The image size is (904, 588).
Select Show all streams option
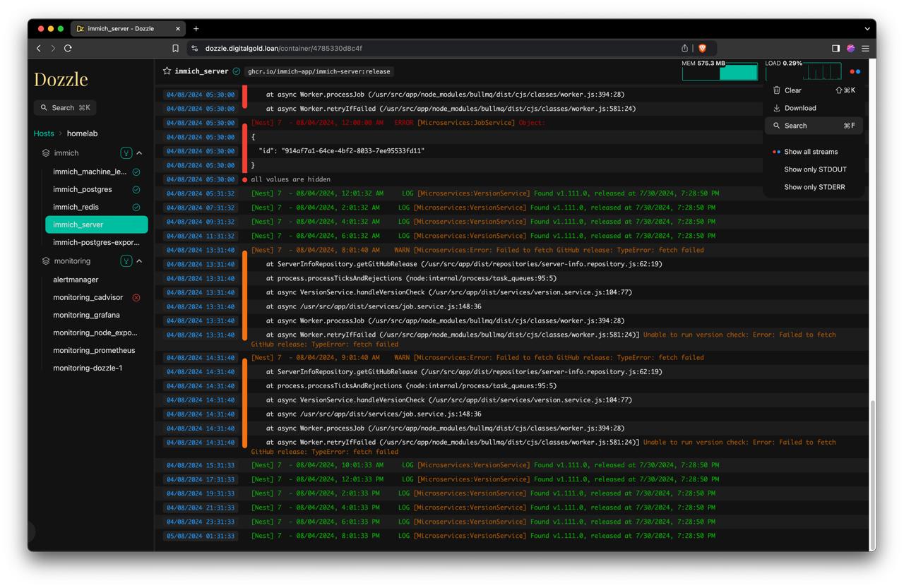pyautogui.click(x=815, y=152)
